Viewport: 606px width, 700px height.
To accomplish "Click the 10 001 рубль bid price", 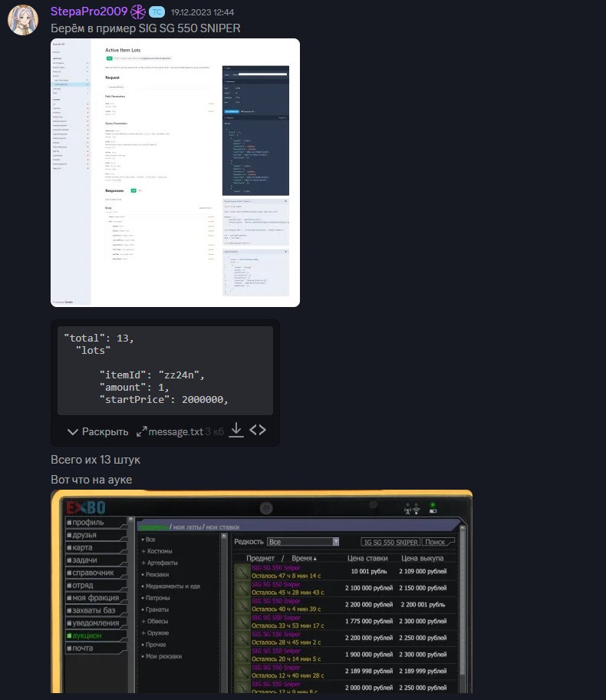I will [369, 571].
